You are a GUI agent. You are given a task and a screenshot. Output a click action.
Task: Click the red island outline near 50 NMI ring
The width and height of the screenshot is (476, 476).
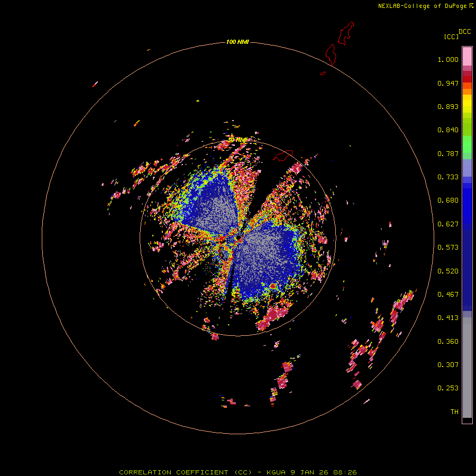(x=283, y=155)
